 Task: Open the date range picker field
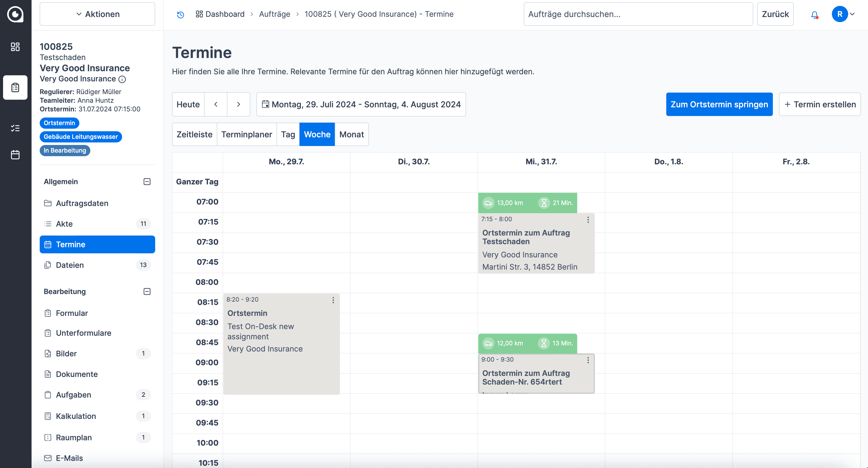(x=361, y=105)
